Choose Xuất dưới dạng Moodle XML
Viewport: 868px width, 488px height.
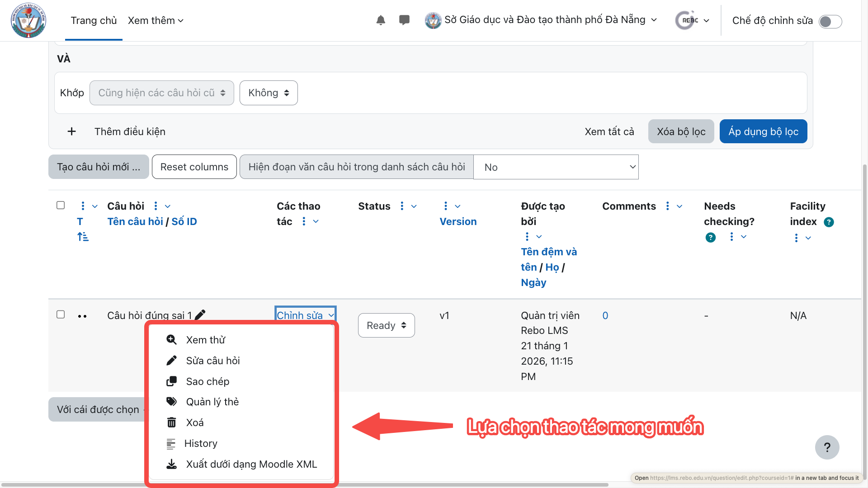251,464
